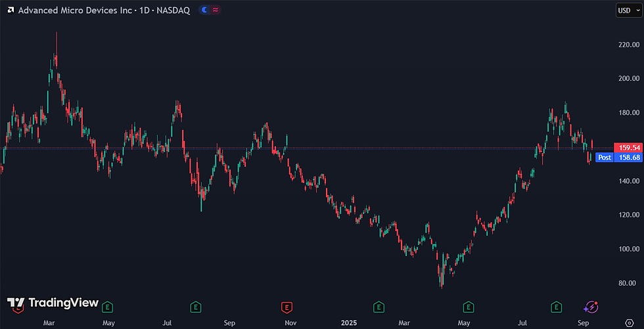The width and height of the screenshot is (644, 329).
Task: Click the blue Post 158.68 price label
Action: [618, 157]
